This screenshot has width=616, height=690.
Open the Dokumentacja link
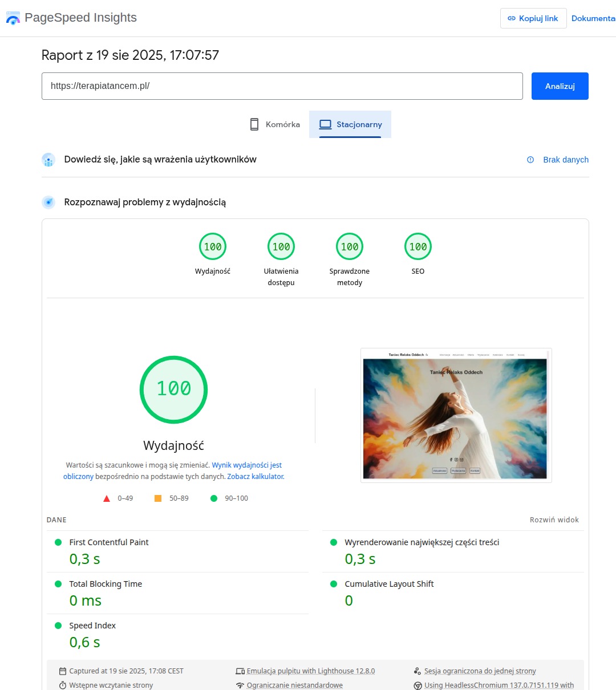point(593,18)
